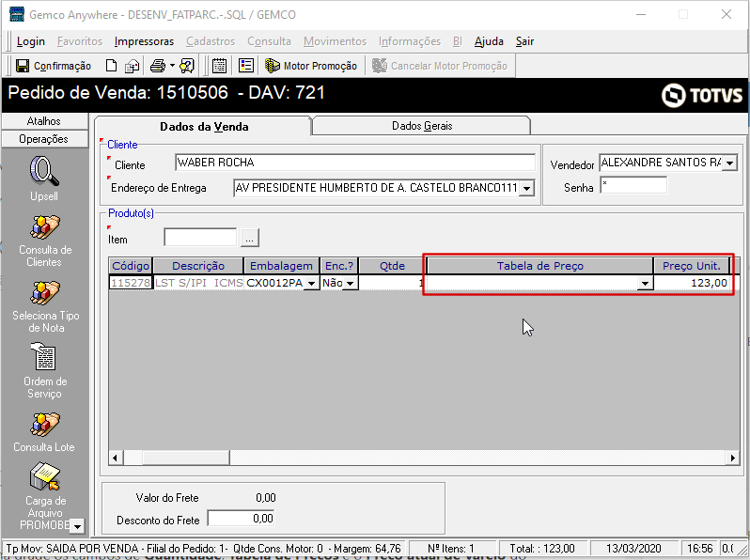Click the date 13/03/2020 in status bar
Viewport: 750px width, 560px height.
pyautogui.click(x=633, y=548)
